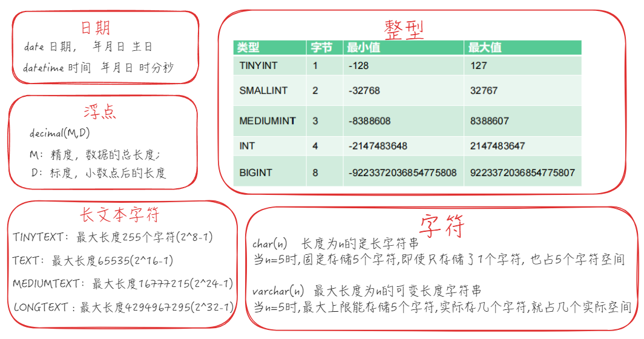Select the MEDIUMTEXT max length 16777215 line
The image size is (644, 339).
click(x=123, y=283)
